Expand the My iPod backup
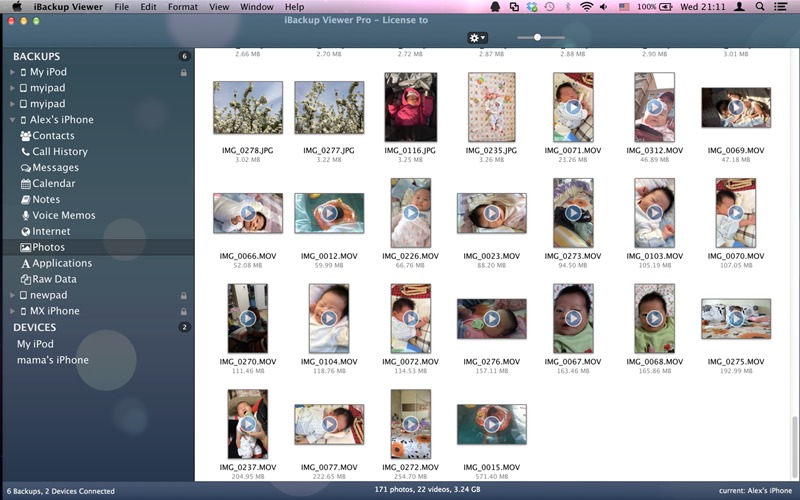The image size is (800, 500). click(11, 72)
